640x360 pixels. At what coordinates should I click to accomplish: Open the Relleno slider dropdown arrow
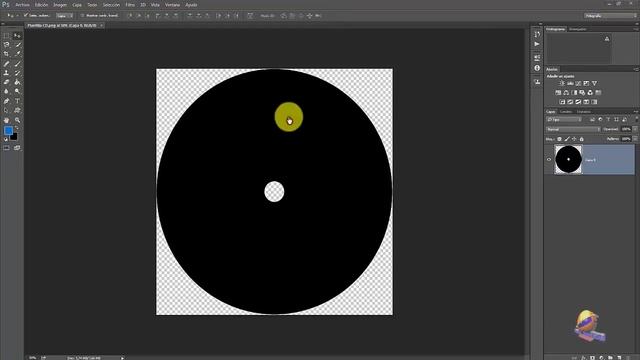coord(635,139)
